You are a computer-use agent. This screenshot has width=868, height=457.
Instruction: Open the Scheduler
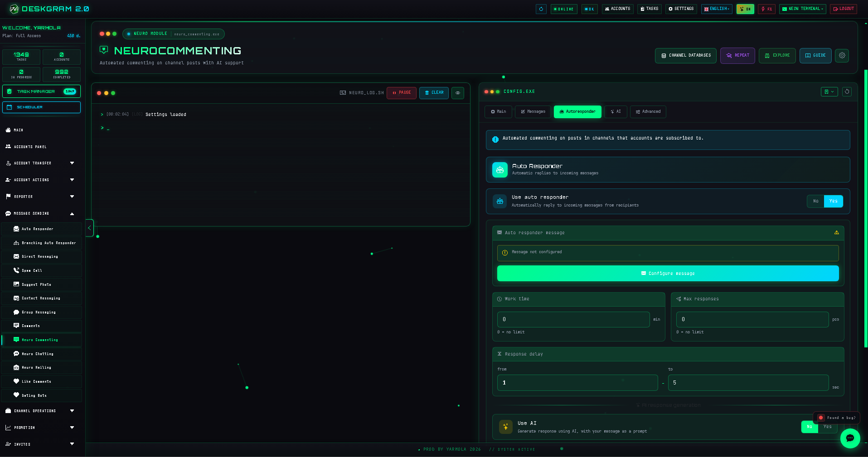point(41,107)
